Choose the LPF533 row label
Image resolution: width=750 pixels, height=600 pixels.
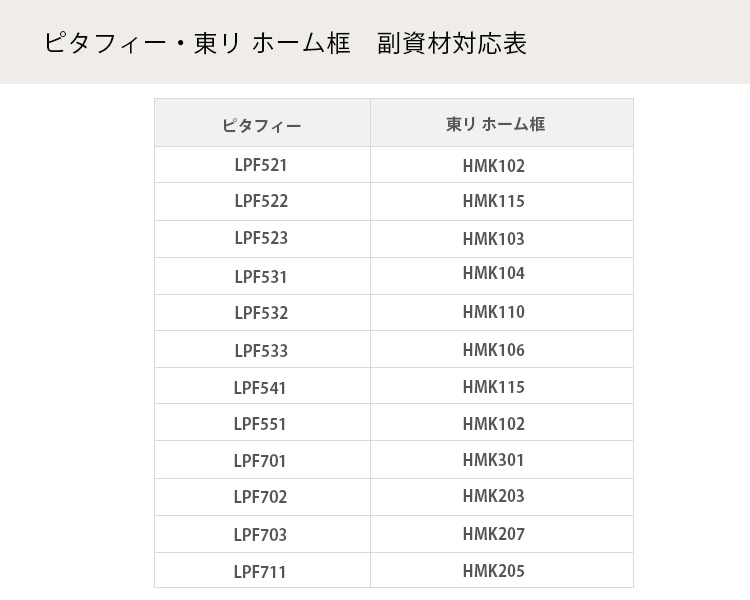(x=261, y=350)
